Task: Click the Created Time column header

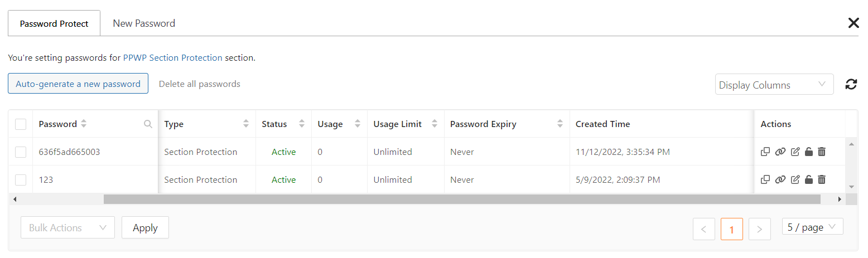Action: click(x=602, y=124)
